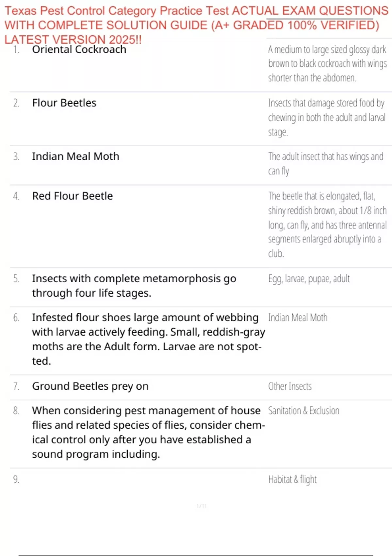Select the infested flour webbing question

[x=148, y=339]
